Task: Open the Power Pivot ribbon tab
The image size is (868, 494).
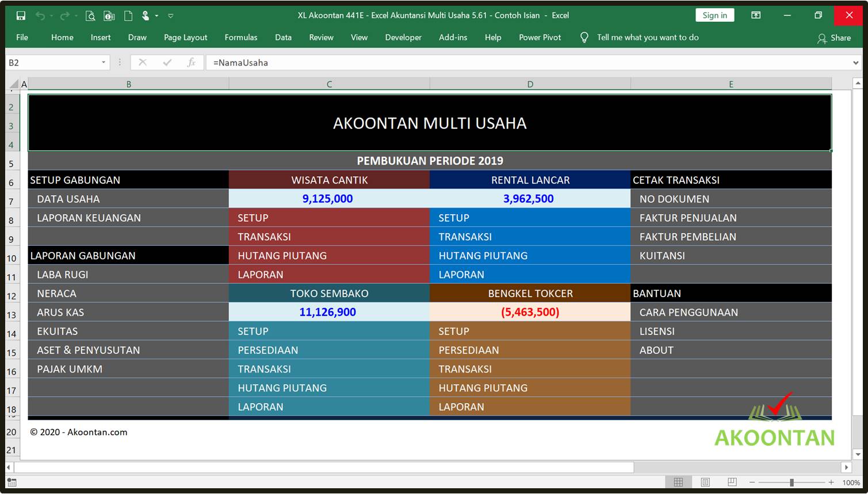Action: (540, 37)
